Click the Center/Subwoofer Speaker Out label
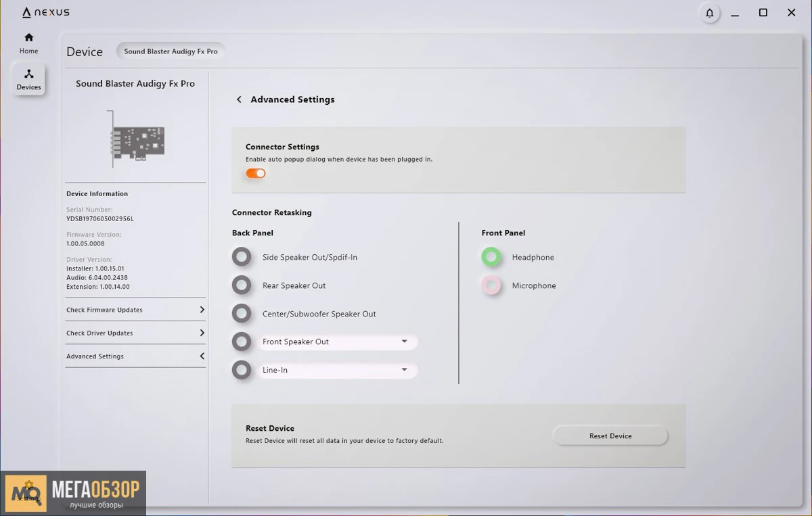Screen dimensions: 812x516 (x=319, y=314)
